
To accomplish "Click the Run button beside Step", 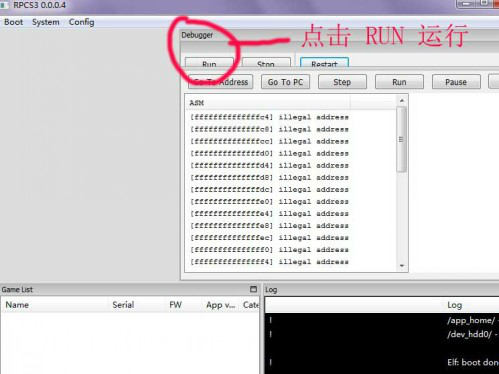I will click(x=399, y=82).
